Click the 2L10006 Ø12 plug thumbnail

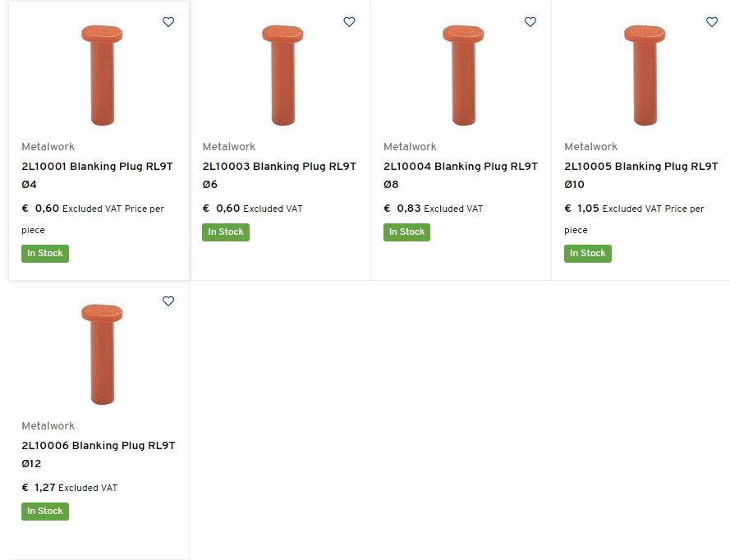(x=102, y=354)
